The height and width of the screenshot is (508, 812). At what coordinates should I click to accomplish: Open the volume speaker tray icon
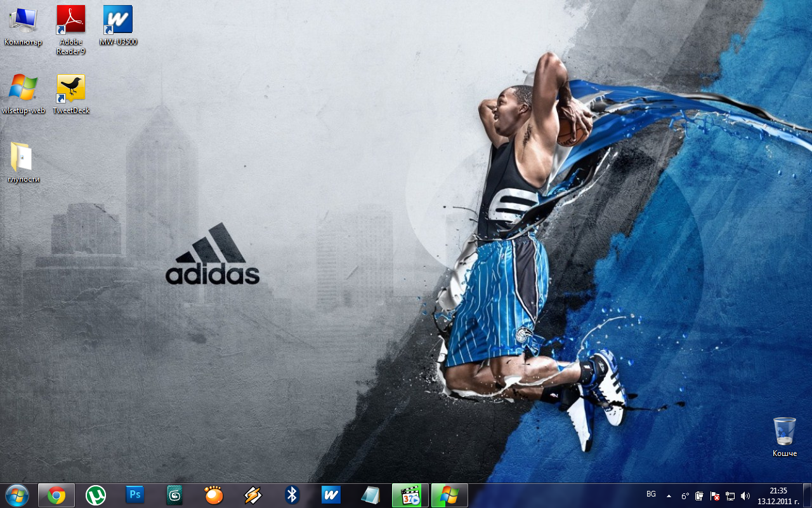(745, 496)
